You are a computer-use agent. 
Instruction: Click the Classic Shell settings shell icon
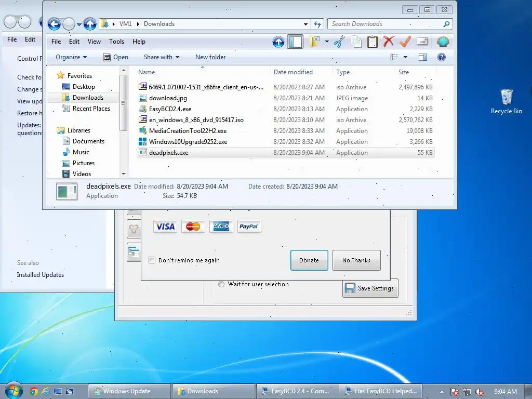pyautogui.click(x=443, y=42)
